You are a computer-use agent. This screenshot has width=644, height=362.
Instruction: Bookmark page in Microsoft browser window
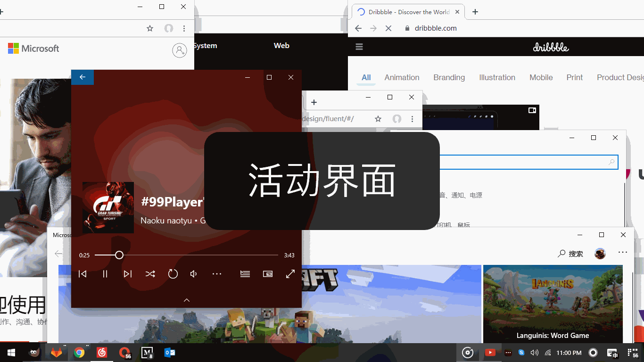[150, 28]
